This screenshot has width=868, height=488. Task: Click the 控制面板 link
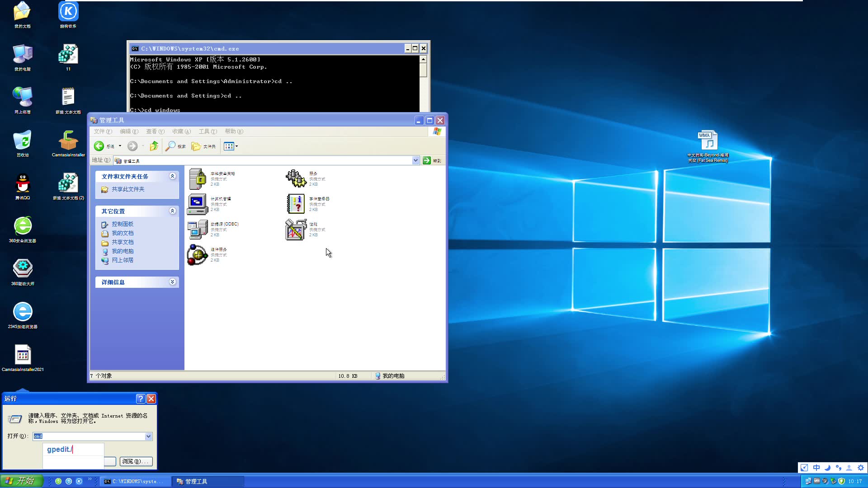click(123, 224)
